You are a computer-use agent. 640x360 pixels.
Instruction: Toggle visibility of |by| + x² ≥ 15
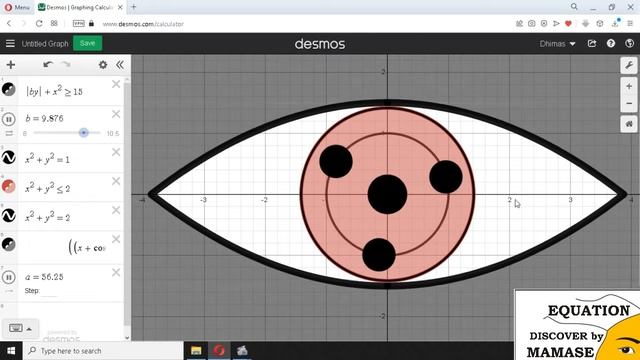tap(9, 89)
